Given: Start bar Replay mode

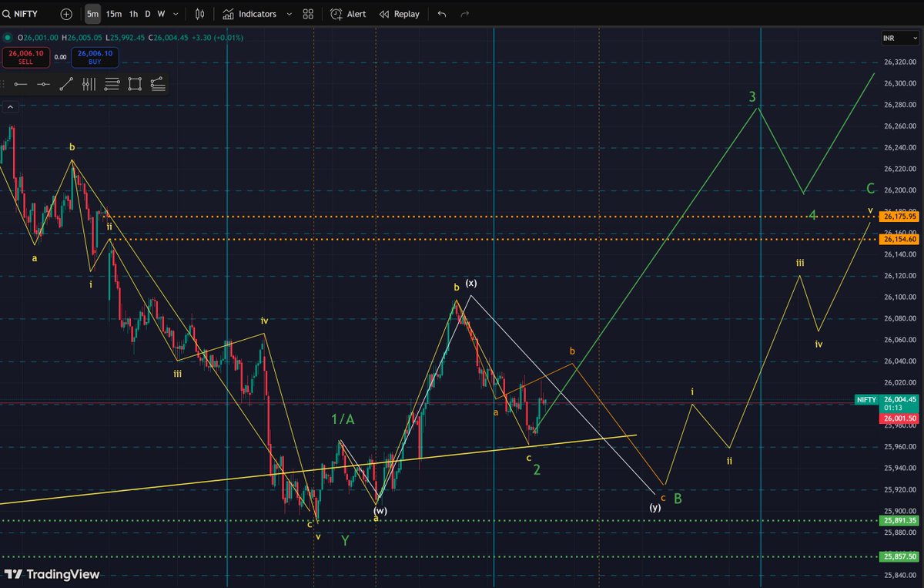Looking at the screenshot, I should 399,14.
